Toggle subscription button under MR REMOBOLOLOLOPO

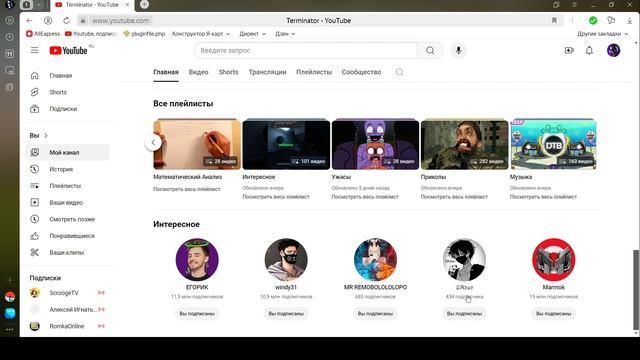click(375, 313)
